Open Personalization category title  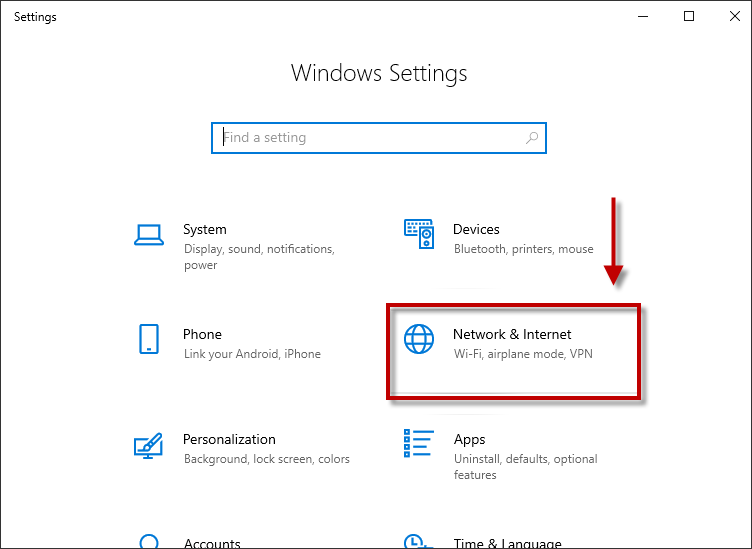229,439
